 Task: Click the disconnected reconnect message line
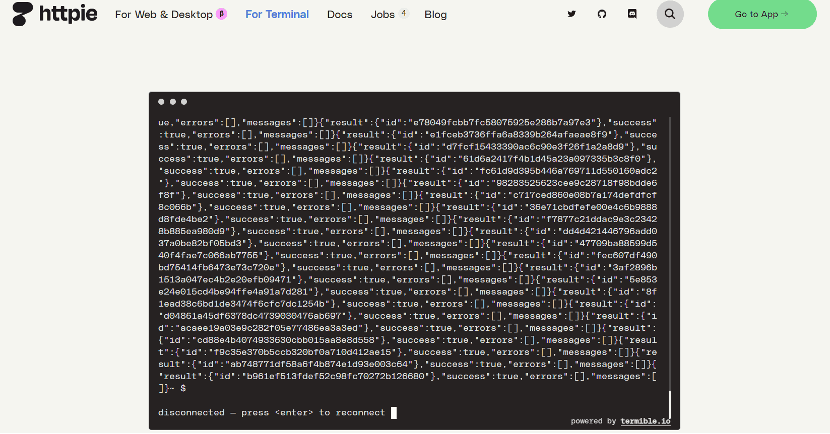pos(271,412)
